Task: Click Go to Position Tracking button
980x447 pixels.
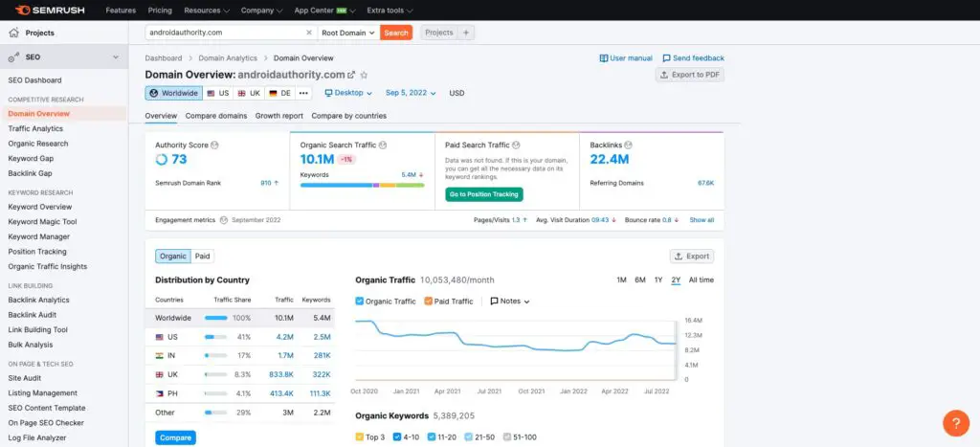Action: (484, 194)
